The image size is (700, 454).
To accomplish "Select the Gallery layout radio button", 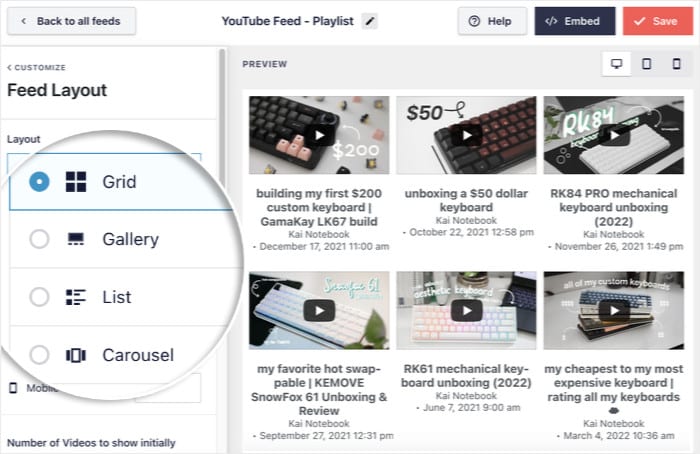I will [39, 239].
